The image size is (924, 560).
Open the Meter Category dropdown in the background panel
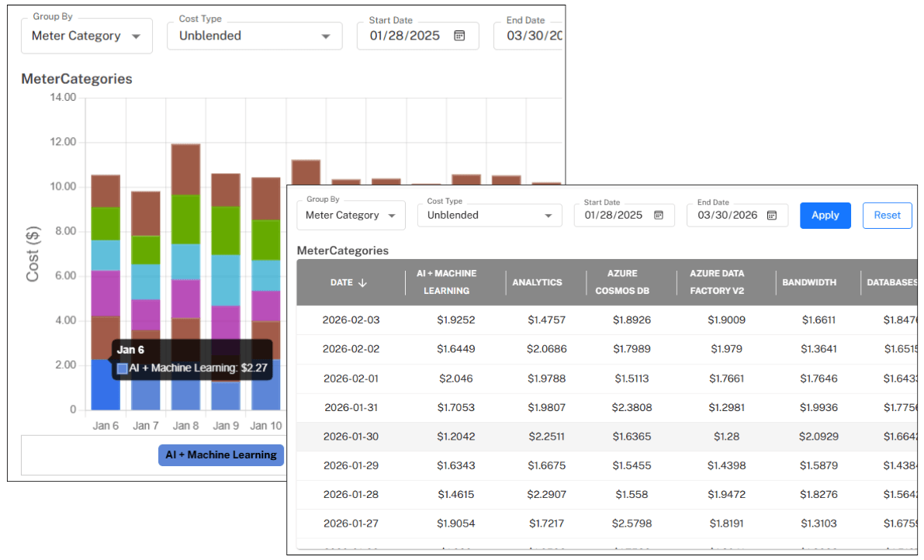[86, 36]
